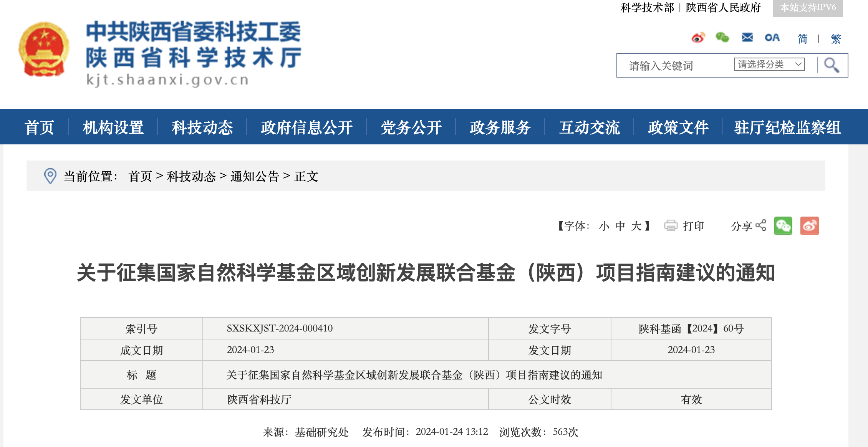The image size is (868, 447).
Task: Open 政策文件 menu
Action: pos(678,127)
